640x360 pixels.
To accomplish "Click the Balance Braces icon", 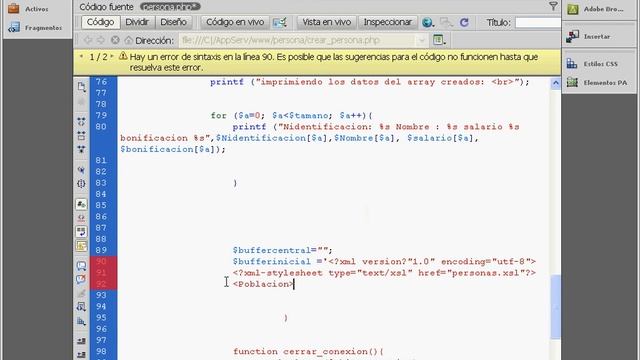I will tap(81, 184).
